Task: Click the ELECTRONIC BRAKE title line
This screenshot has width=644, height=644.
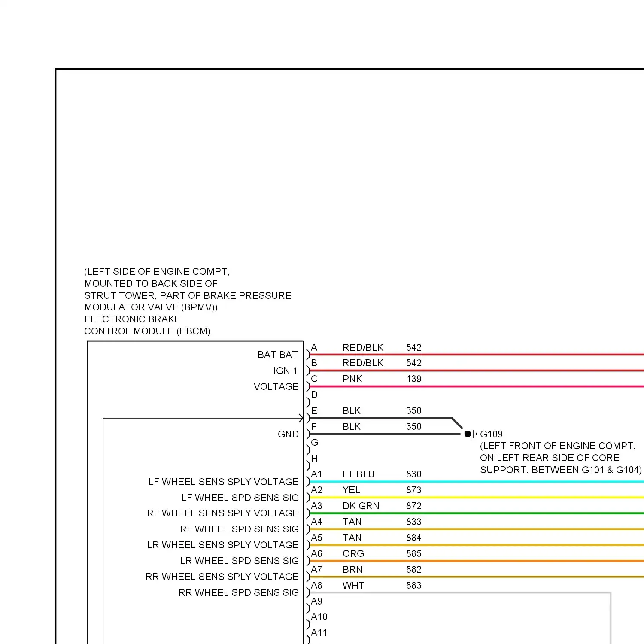Action: 132,319
